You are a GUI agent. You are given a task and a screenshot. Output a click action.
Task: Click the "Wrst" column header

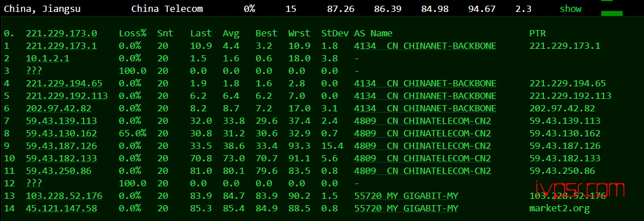click(x=299, y=34)
